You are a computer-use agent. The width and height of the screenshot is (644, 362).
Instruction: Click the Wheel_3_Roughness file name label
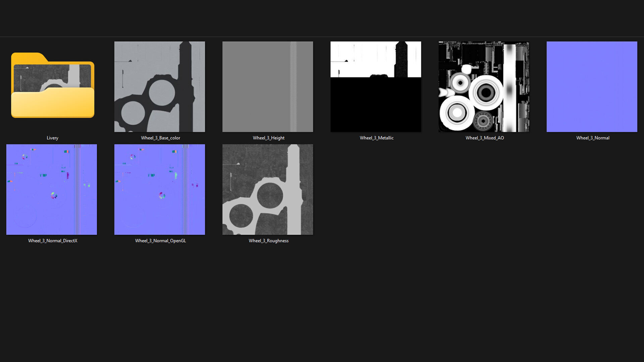click(x=268, y=241)
